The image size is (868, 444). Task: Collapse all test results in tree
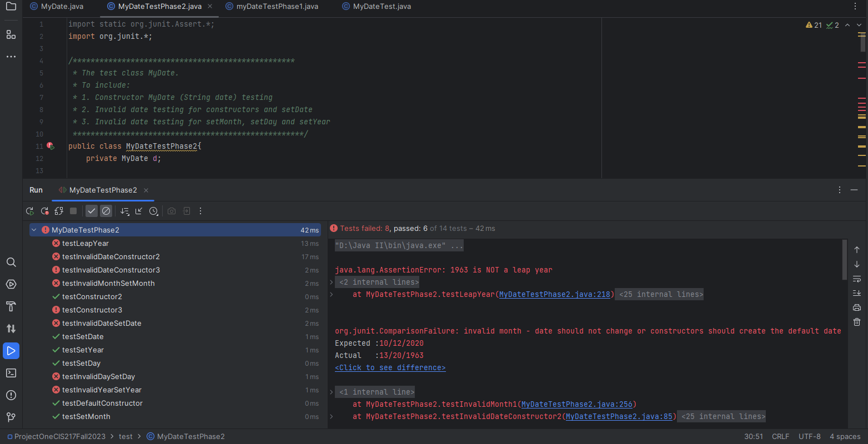click(139, 211)
